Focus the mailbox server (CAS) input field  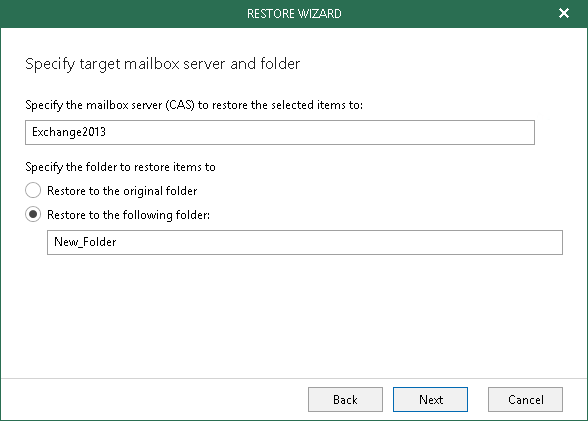(x=280, y=132)
